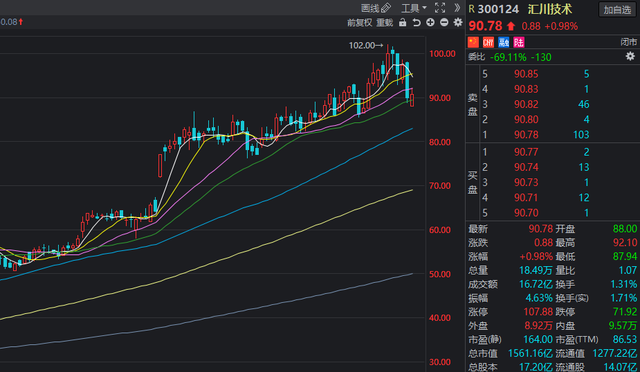This screenshot has width=640, height=372.
Task: Click 市盈(静) value 164.00
Action: point(538,339)
